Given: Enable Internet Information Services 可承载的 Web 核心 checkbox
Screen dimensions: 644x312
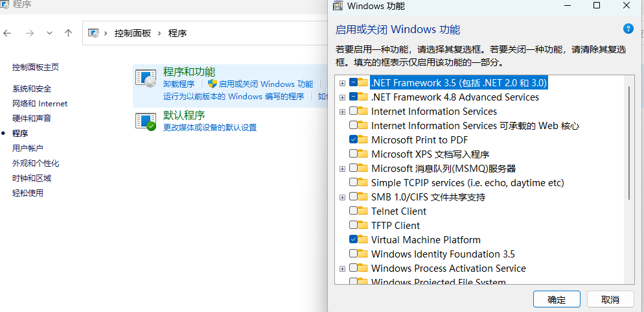Looking at the screenshot, I should tap(353, 125).
